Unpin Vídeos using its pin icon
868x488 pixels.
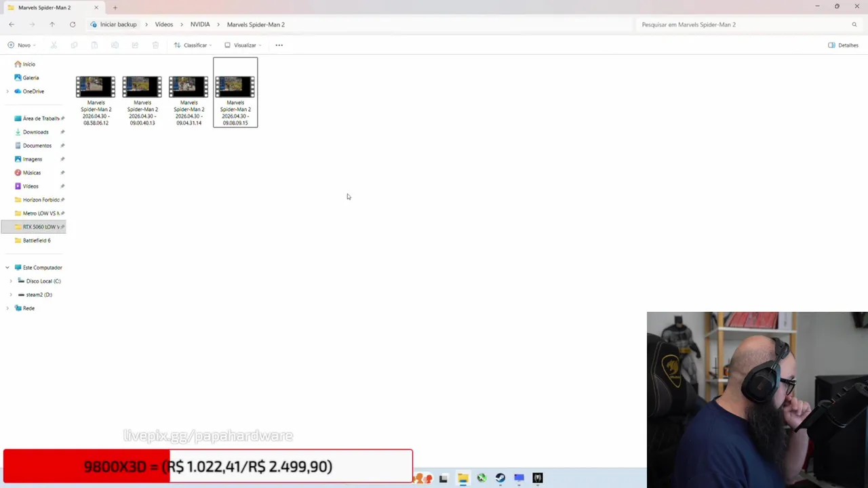click(x=62, y=186)
